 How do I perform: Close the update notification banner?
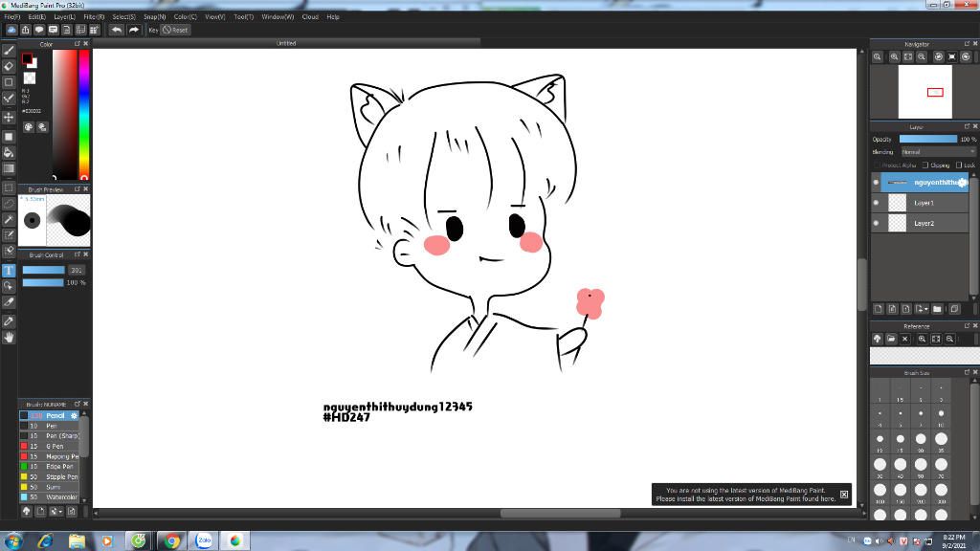click(844, 495)
